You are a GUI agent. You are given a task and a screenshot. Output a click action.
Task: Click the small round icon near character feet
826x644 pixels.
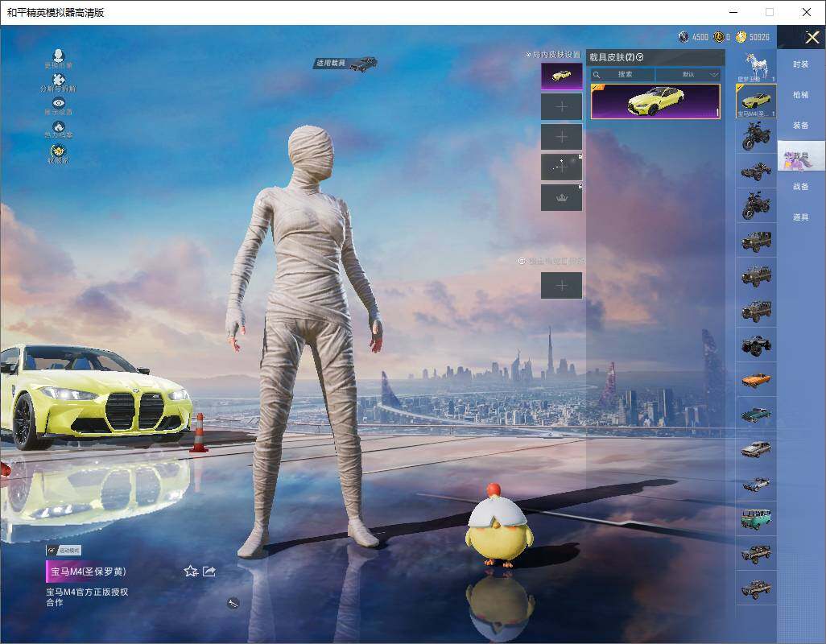point(233,604)
